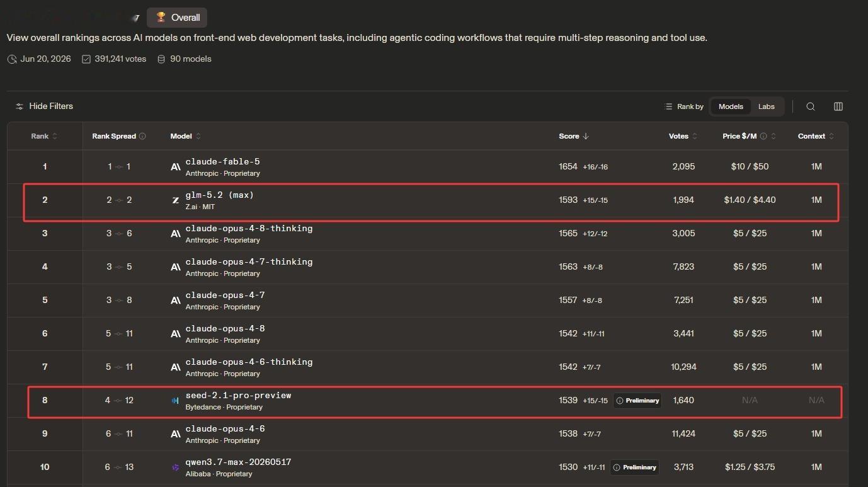
Task: Click the Bytedance logo beside seed-2.1-pro-preview
Action: click(176, 401)
